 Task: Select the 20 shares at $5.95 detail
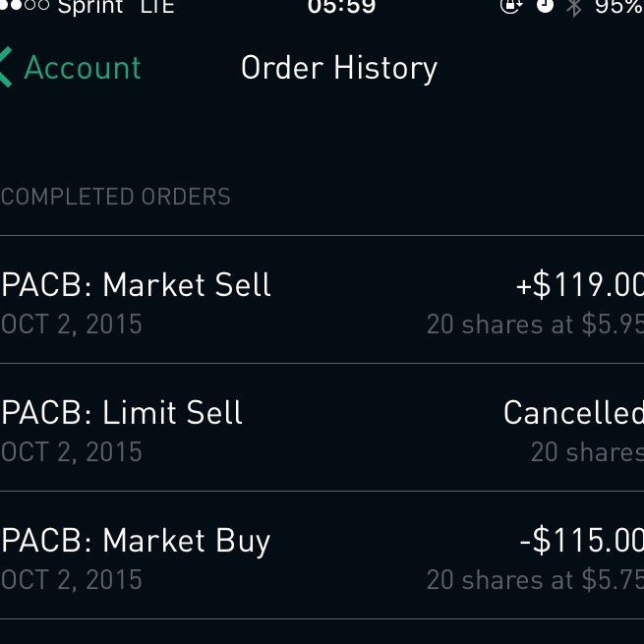(x=535, y=324)
